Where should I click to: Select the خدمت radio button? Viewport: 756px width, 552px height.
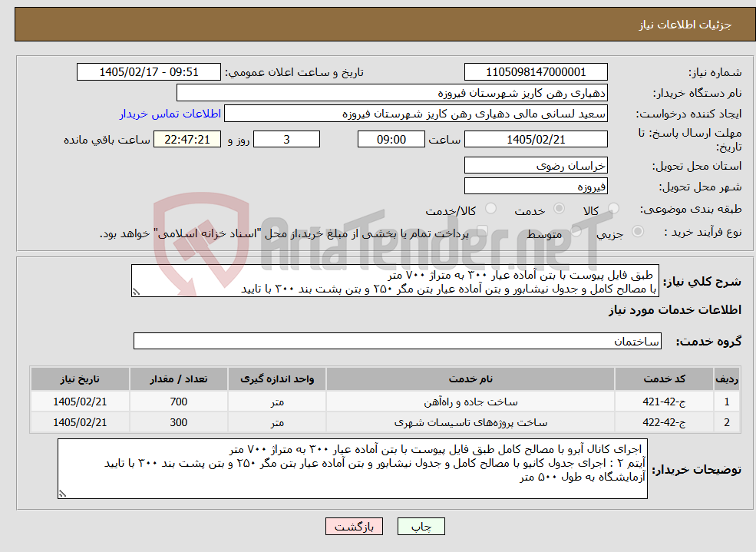point(559,209)
